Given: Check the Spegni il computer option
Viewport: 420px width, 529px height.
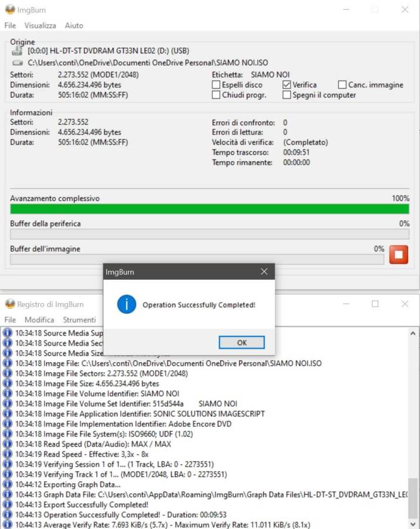Looking at the screenshot, I should coord(287,95).
